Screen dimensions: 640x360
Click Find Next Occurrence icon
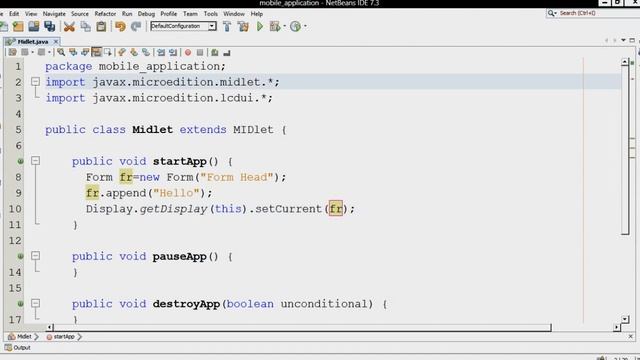pos(85,52)
